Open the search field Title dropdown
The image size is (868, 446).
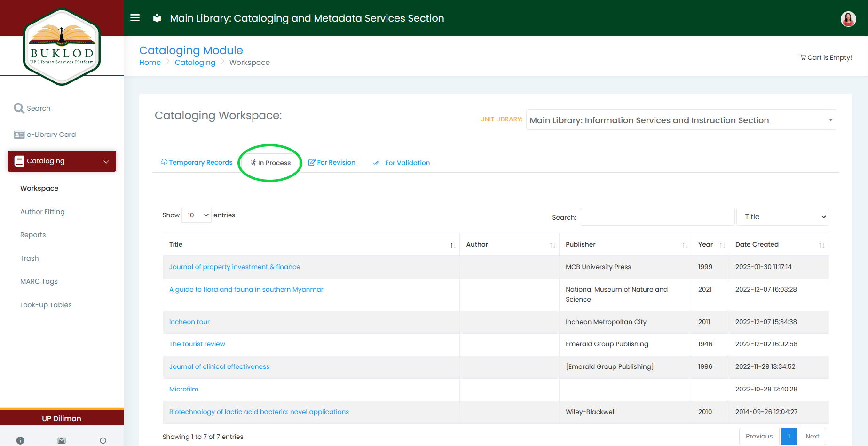[x=782, y=217]
